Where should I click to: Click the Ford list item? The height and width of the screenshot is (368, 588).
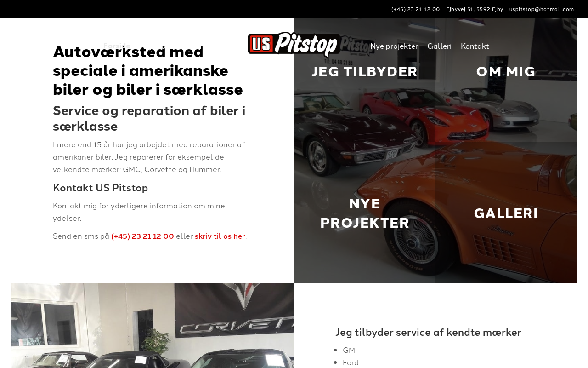point(351,362)
